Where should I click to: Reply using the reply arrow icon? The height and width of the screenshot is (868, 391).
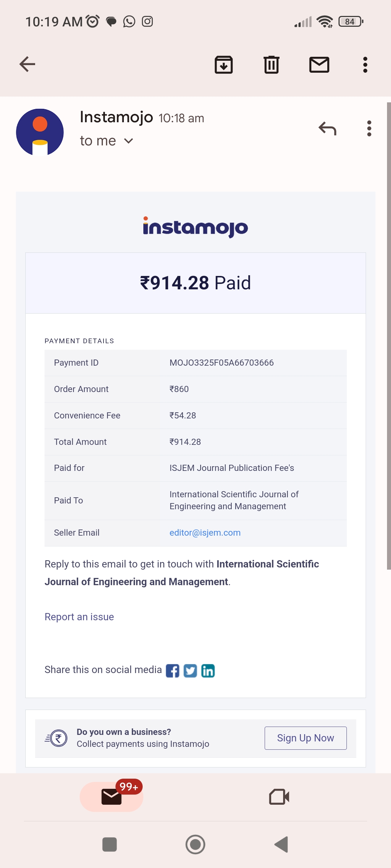pyautogui.click(x=327, y=128)
